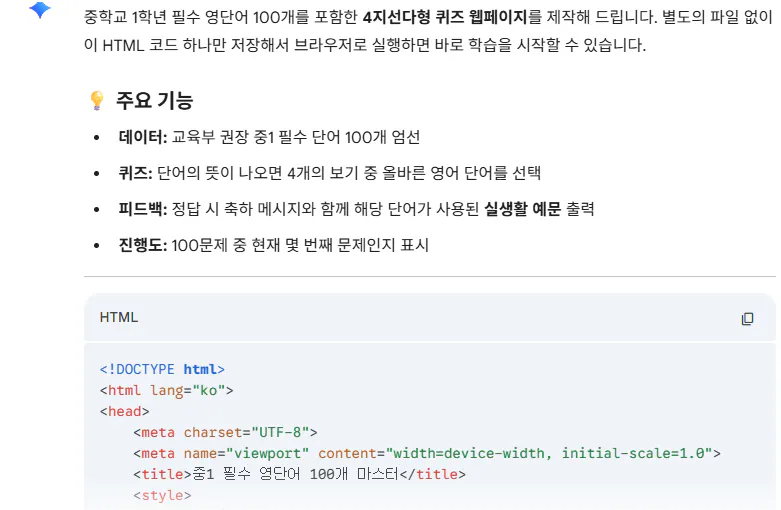Click the copy code icon
The width and height of the screenshot is (781, 510).
[747, 319]
